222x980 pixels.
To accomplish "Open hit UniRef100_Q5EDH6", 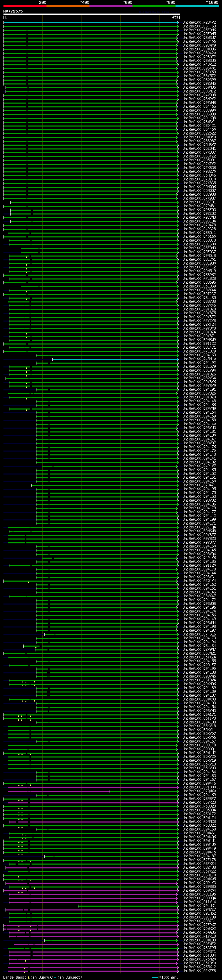I will [199, 30].
